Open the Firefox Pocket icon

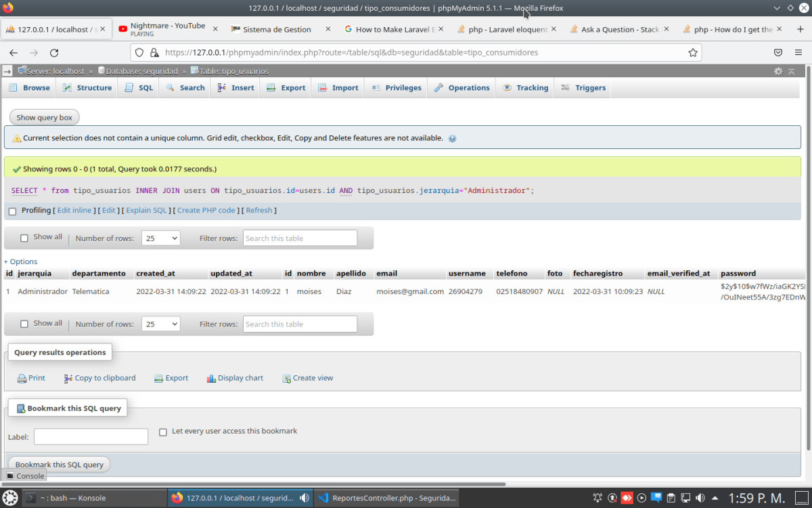tap(778, 52)
